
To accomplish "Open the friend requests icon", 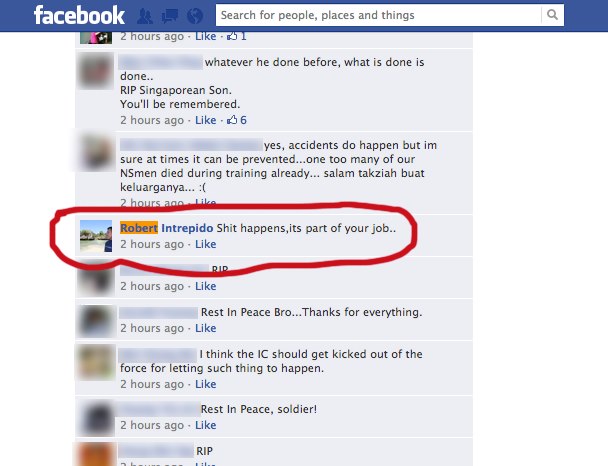I will click(145, 16).
